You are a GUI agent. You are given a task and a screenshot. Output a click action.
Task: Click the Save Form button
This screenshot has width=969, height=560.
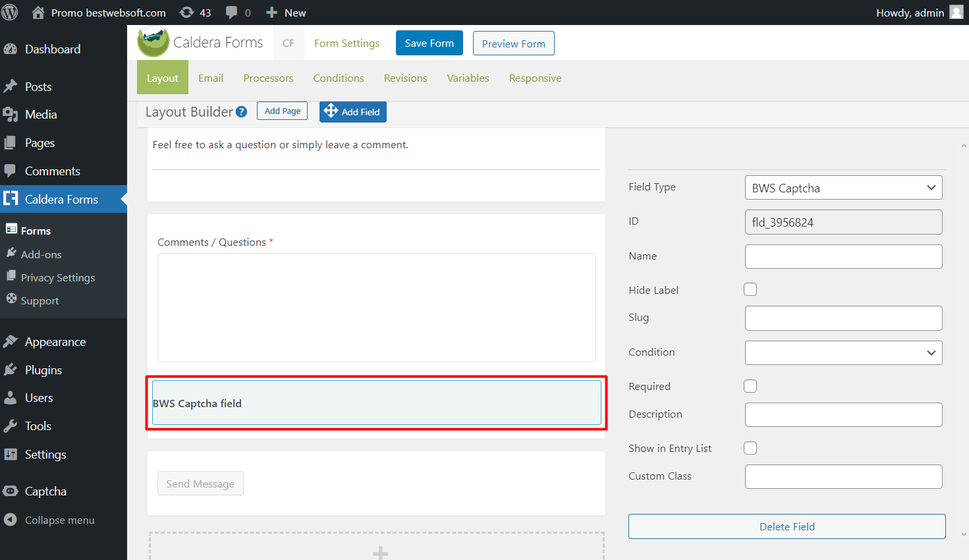point(429,43)
